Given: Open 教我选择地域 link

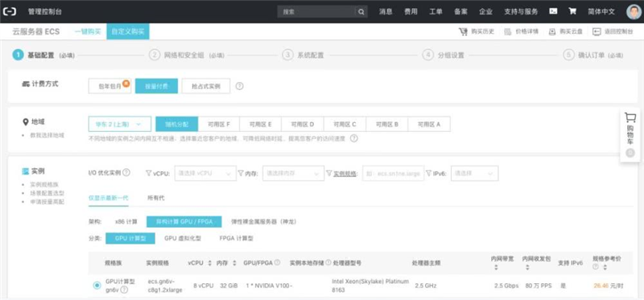Looking at the screenshot, I should pos(47,135).
